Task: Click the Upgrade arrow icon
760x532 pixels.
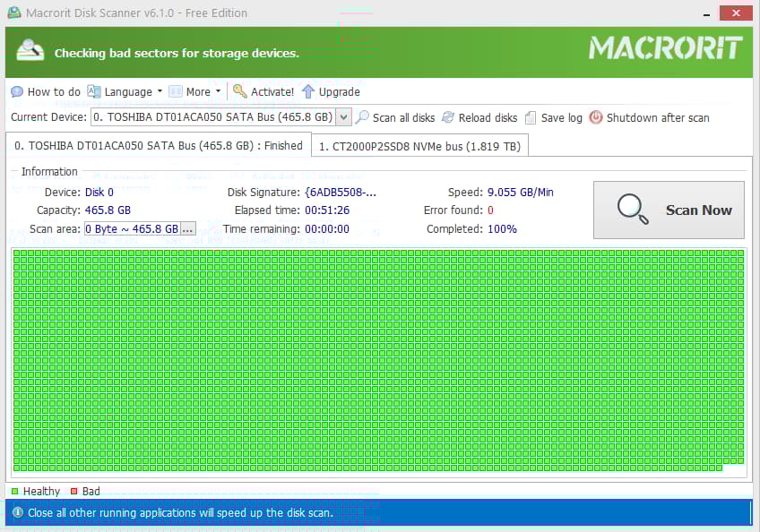Action: coord(308,91)
